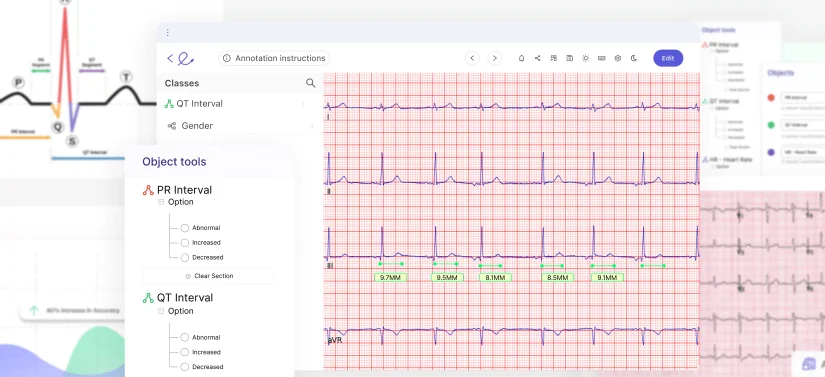This screenshot has height=377, width=825.
Task: Select the Gender class
Action: [238, 126]
